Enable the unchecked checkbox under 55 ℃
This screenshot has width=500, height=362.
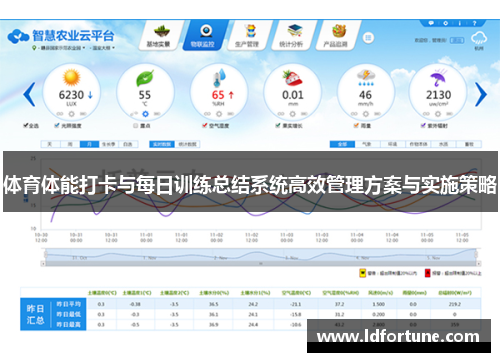(x=136, y=126)
